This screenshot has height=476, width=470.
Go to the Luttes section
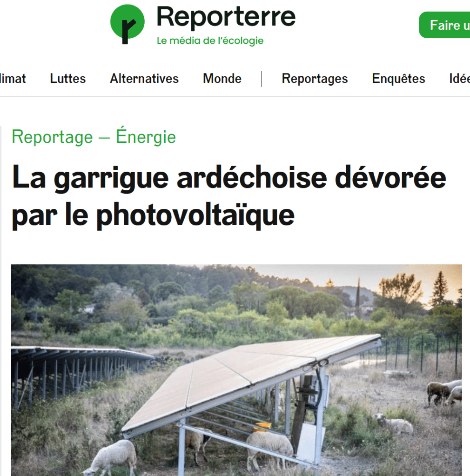[x=67, y=79]
